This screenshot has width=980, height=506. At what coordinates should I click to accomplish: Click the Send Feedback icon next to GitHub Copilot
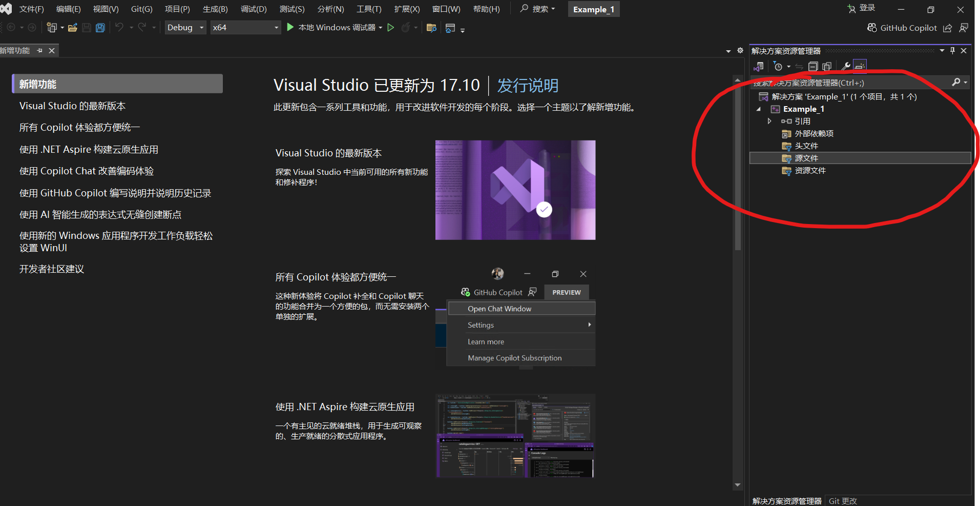tap(964, 28)
